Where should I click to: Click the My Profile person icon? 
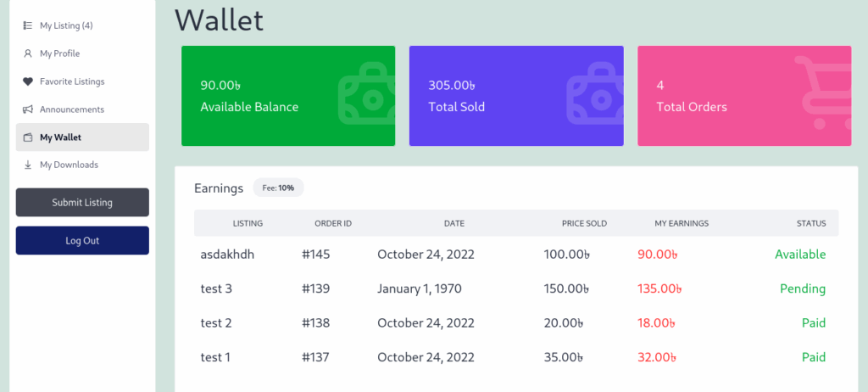[28, 53]
